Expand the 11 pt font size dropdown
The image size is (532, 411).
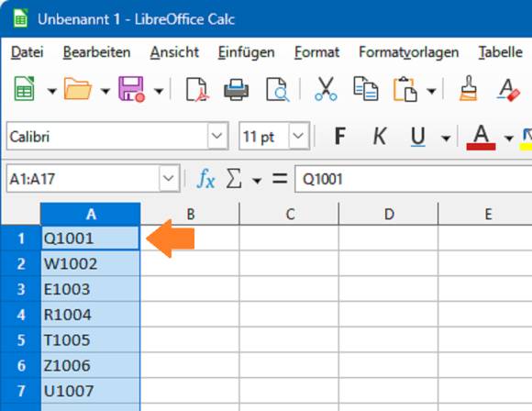coord(298,136)
